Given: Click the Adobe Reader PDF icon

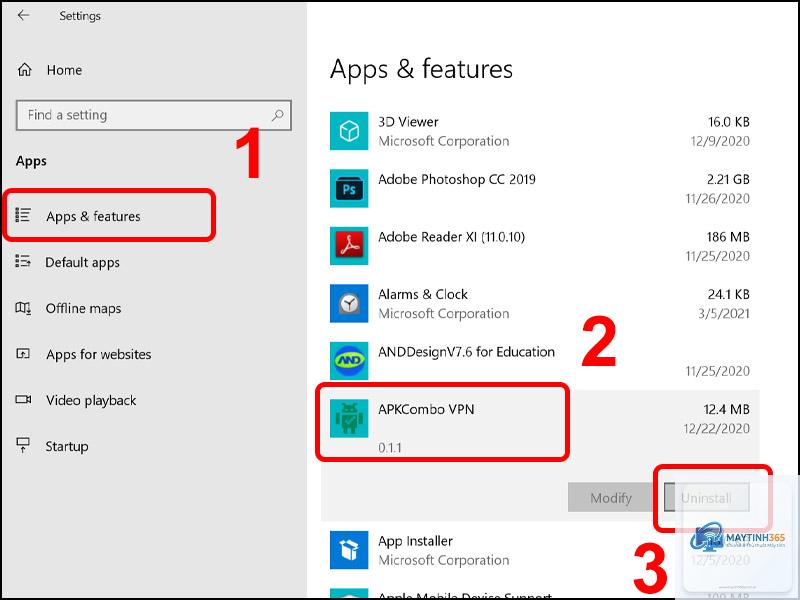Looking at the screenshot, I should click(x=349, y=246).
